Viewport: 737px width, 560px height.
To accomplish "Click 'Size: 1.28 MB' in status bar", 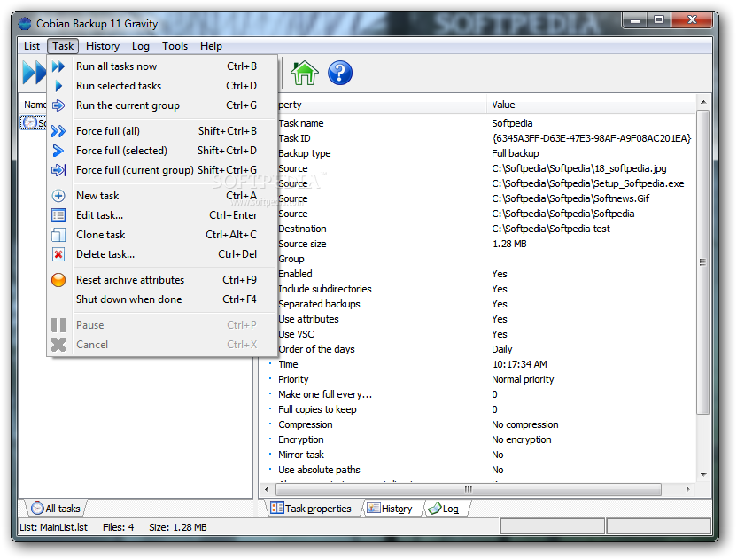I will [178, 527].
